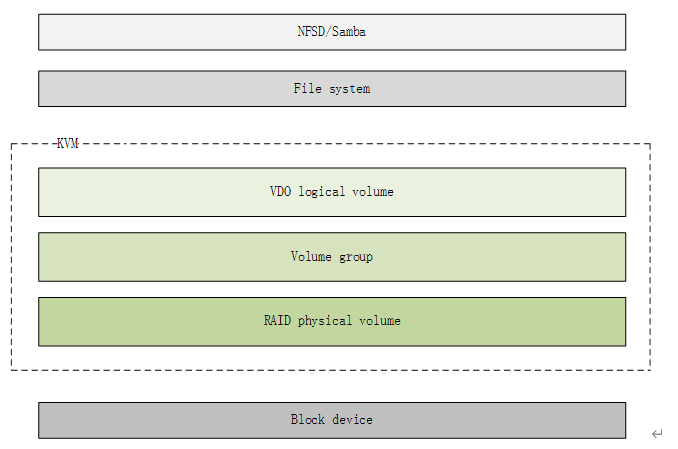Select the NFSD/Samba box

332,32
